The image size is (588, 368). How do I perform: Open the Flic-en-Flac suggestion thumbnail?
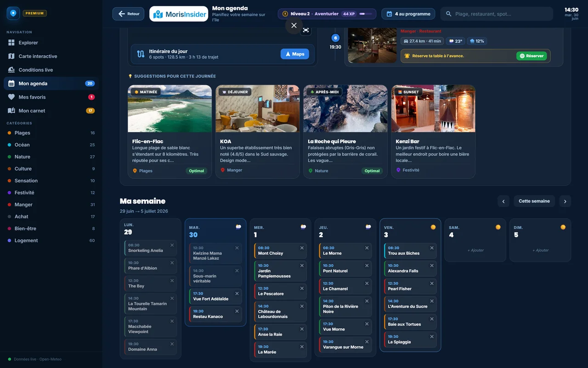(170, 109)
